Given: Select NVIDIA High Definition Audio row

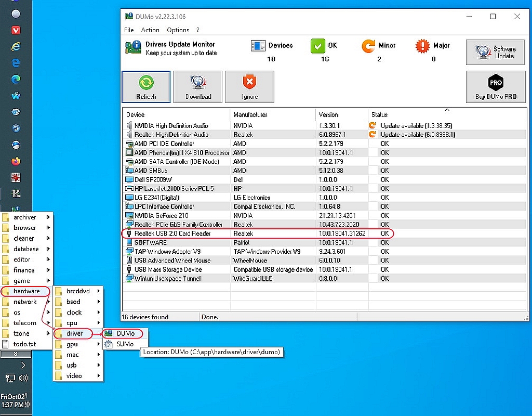Looking at the screenshot, I should 324,126.
